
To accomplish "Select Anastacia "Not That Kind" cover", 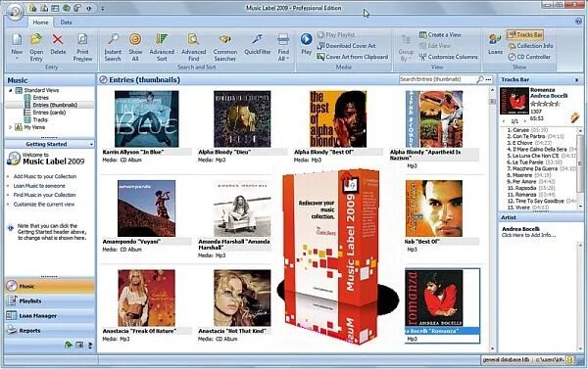I will click(x=242, y=298).
